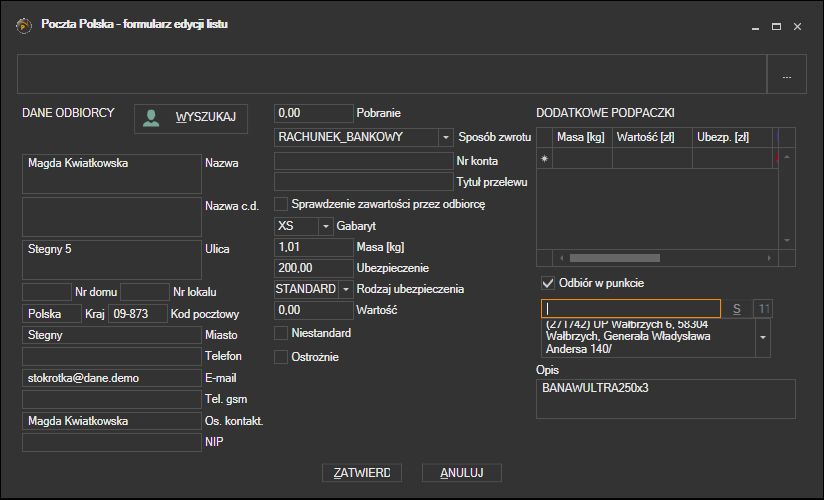Image resolution: width=824 pixels, height=500 pixels.
Task: Click the 11 button beside the S button
Action: tap(763, 309)
